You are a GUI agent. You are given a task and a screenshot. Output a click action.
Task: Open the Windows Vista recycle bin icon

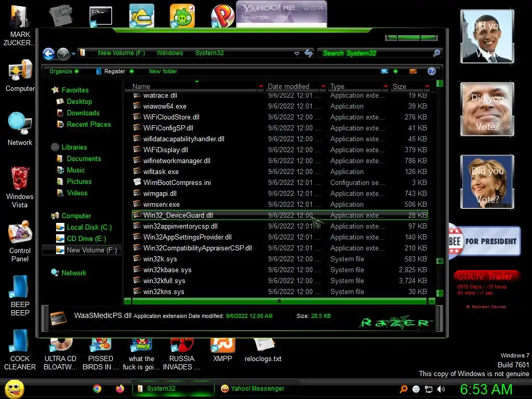coord(20,187)
